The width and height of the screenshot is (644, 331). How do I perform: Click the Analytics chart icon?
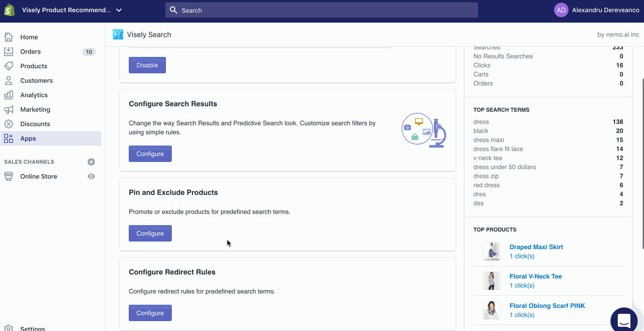click(x=9, y=95)
